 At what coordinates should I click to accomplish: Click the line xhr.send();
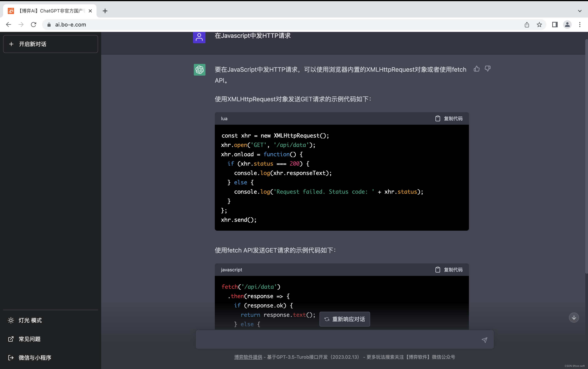point(239,220)
